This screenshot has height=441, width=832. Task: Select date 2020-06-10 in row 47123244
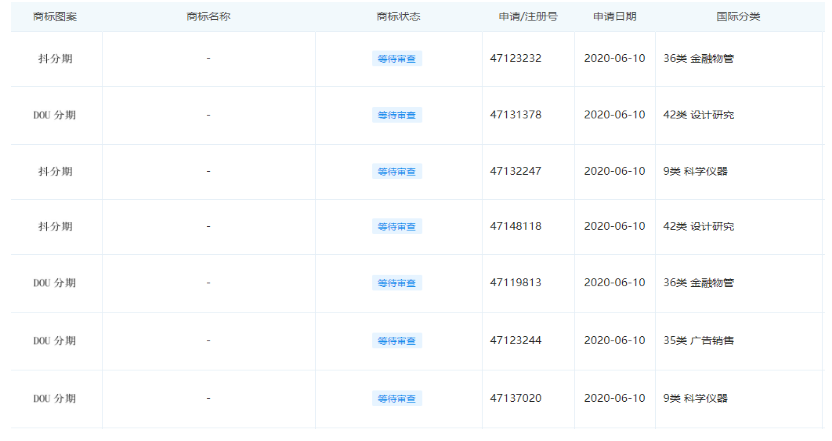coord(614,340)
